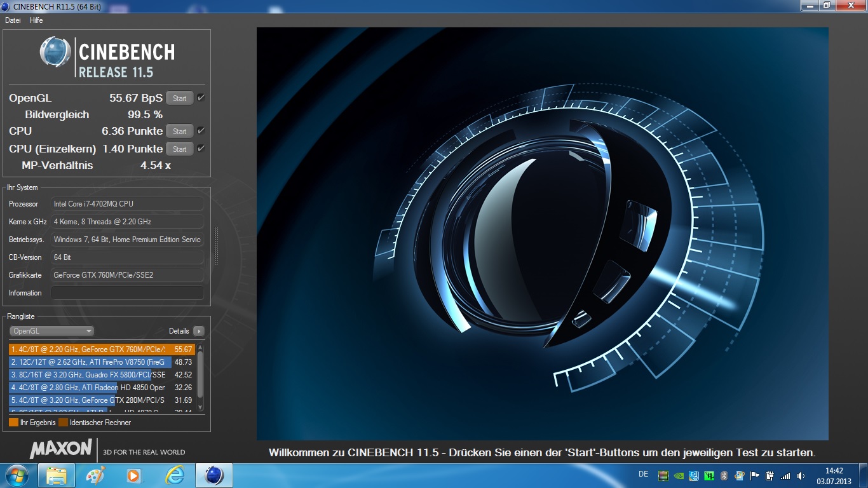Click the Prozessor field showing i7-4702MQ
This screenshot has height=488, width=868.
[127, 204]
